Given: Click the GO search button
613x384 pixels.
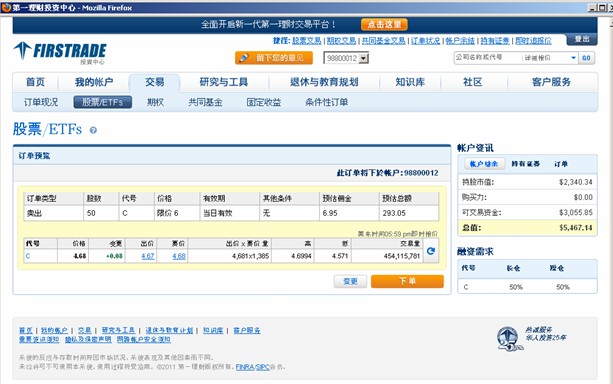Looking at the screenshot, I should click(586, 58).
